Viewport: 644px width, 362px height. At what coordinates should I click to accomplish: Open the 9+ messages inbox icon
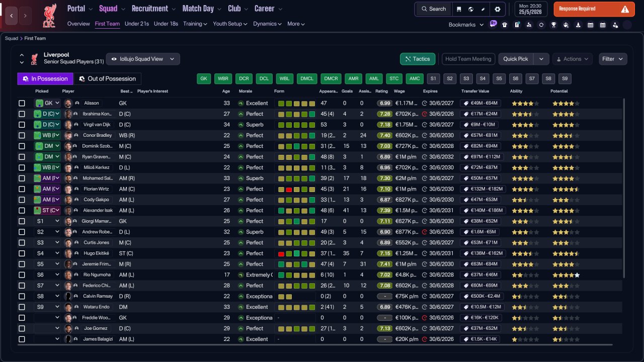click(x=493, y=24)
